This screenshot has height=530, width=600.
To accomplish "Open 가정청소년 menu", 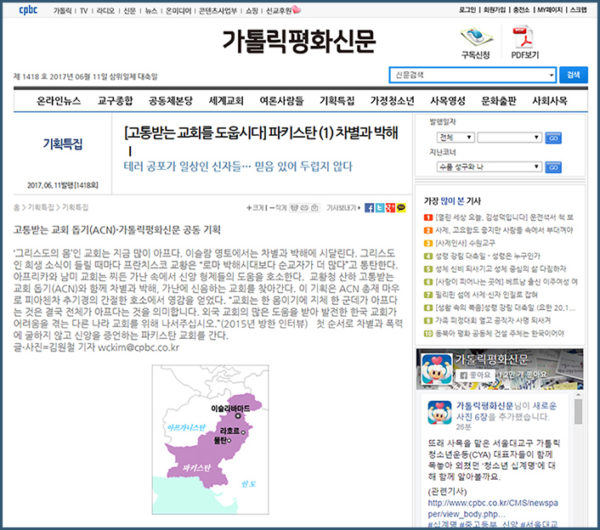I will (x=392, y=101).
